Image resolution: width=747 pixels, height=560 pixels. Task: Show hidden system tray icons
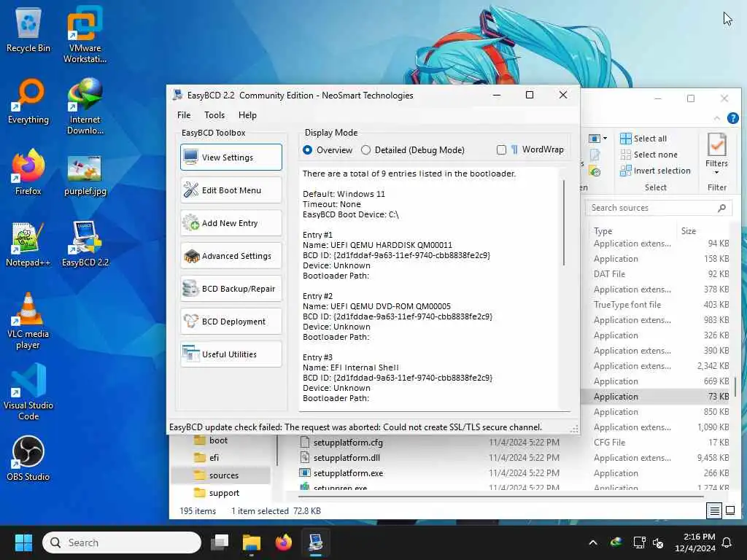tap(593, 542)
